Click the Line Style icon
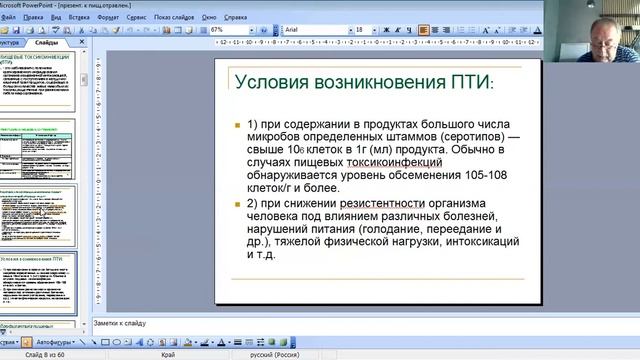Viewport: 640px width, 360px height. click(x=238, y=342)
